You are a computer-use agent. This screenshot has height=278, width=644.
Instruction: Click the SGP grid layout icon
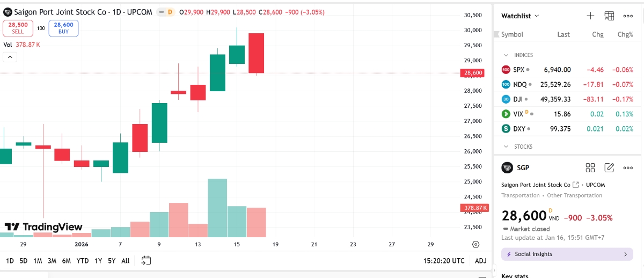click(x=590, y=168)
